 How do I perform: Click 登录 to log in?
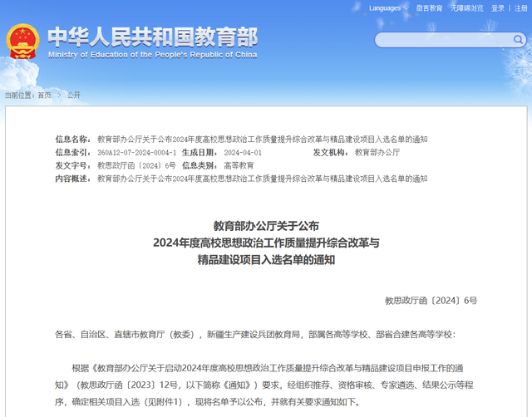pos(497,8)
